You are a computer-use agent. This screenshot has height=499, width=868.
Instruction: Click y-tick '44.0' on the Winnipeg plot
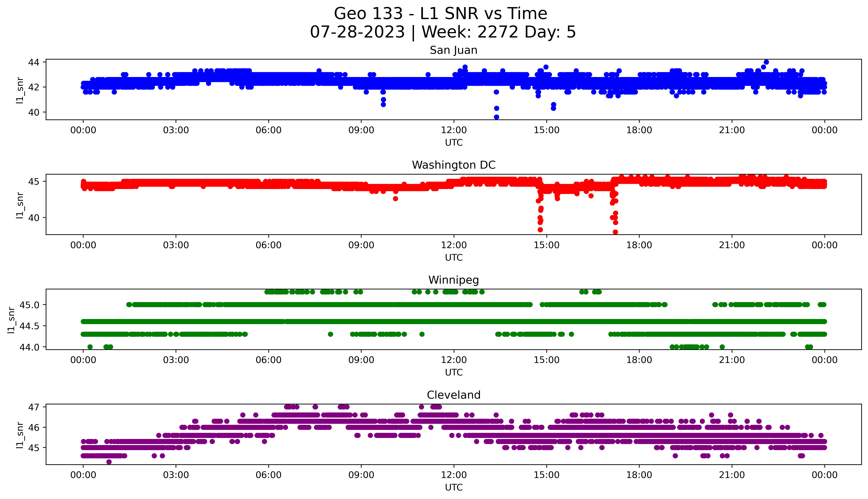30,347
